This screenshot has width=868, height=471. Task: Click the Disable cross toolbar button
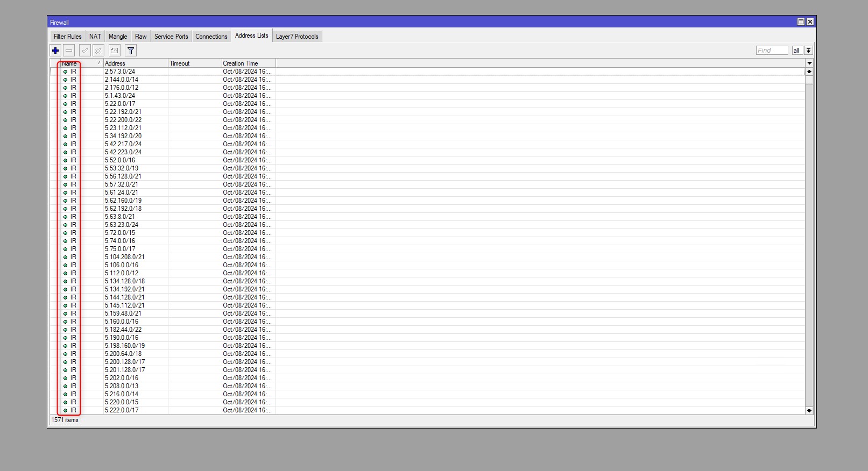[98, 51]
